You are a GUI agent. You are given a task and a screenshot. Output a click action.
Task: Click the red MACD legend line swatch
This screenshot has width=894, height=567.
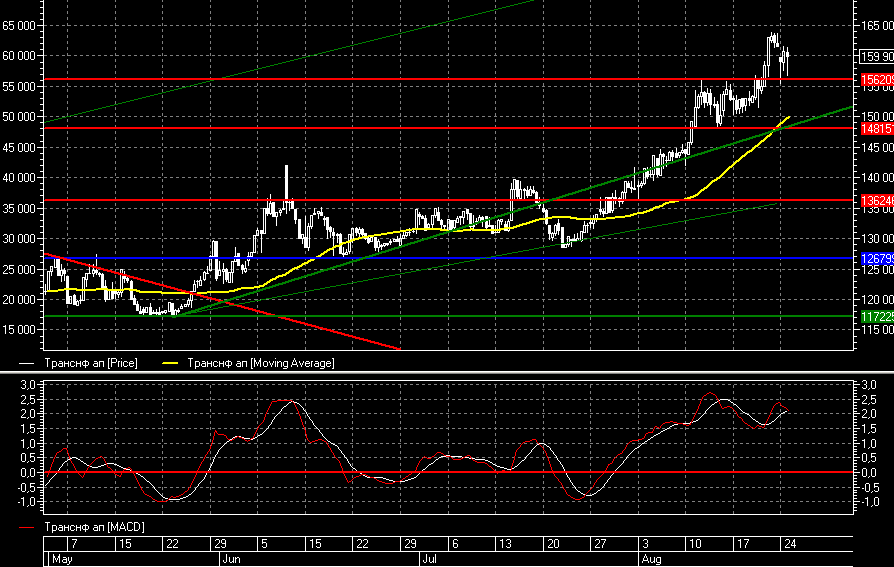tap(28, 526)
